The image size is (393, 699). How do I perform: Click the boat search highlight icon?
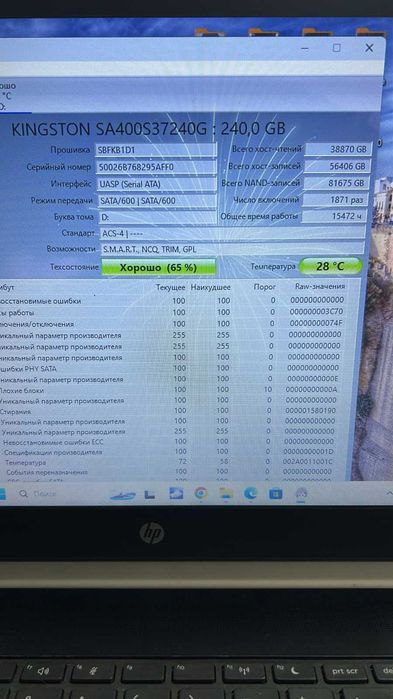click(123, 495)
